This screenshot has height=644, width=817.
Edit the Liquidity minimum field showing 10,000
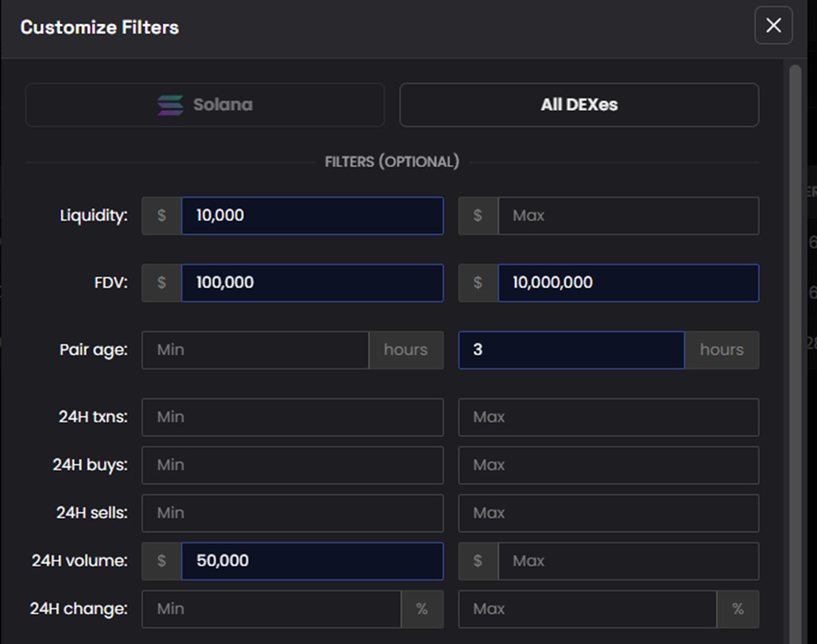(x=312, y=215)
